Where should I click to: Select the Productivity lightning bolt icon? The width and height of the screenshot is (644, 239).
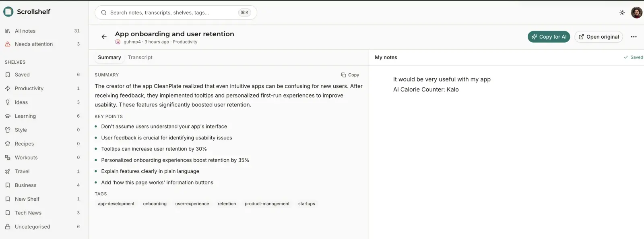[x=7, y=89]
